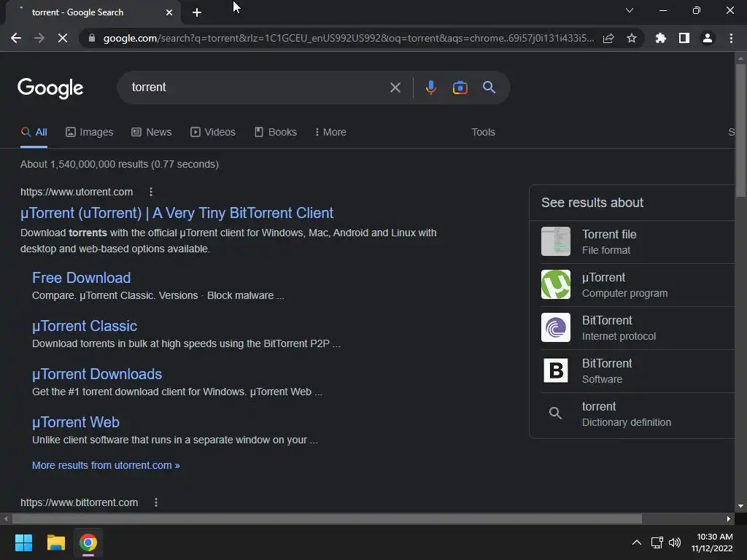Click the vertical page scrollbar thumb
The image size is (747, 560).
tap(740, 130)
